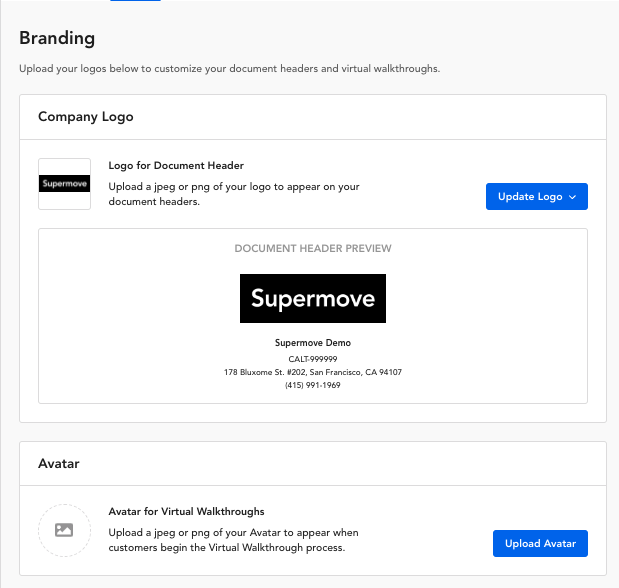Click the Upload Avatar button

pos(540,543)
